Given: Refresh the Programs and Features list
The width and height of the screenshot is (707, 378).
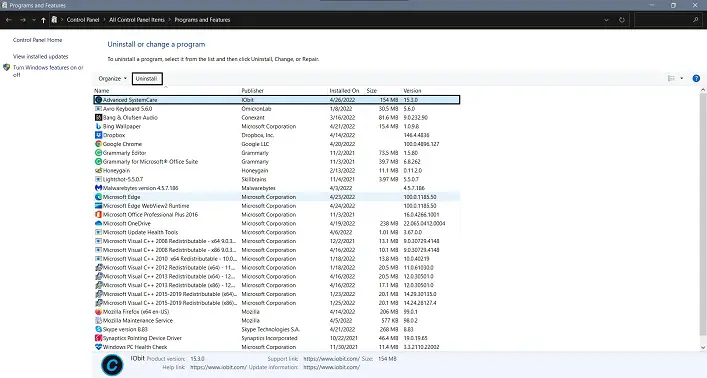Looking at the screenshot, I should [x=622, y=20].
